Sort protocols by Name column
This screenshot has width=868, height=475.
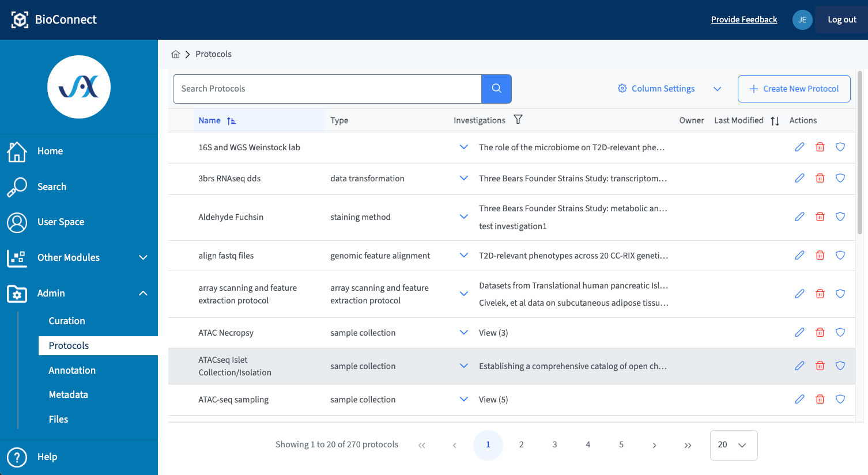tap(209, 120)
